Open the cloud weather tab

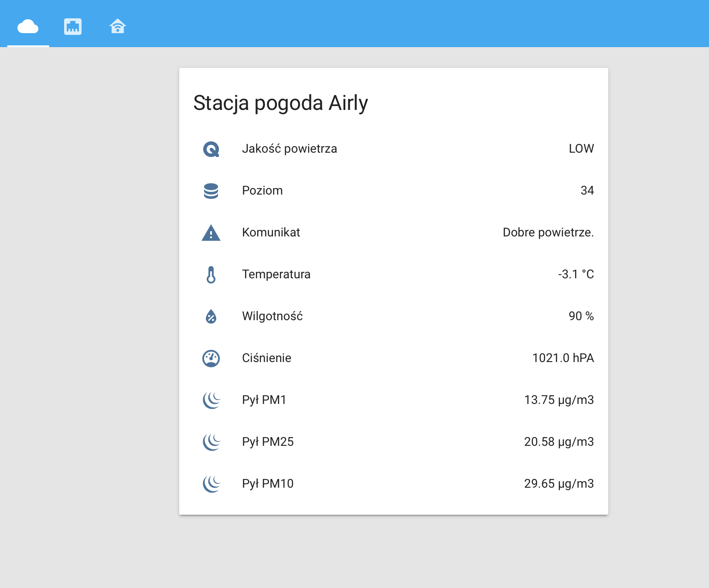(x=28, y=27)
